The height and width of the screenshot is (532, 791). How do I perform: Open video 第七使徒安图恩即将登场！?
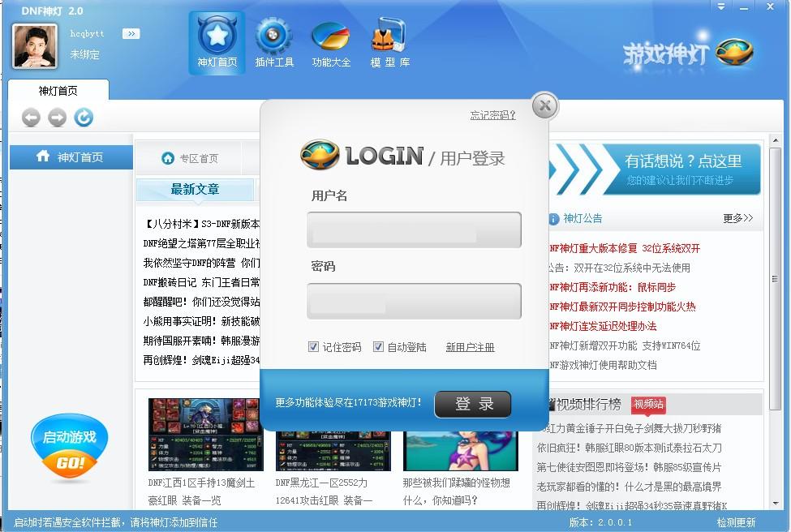click(629, 467)
